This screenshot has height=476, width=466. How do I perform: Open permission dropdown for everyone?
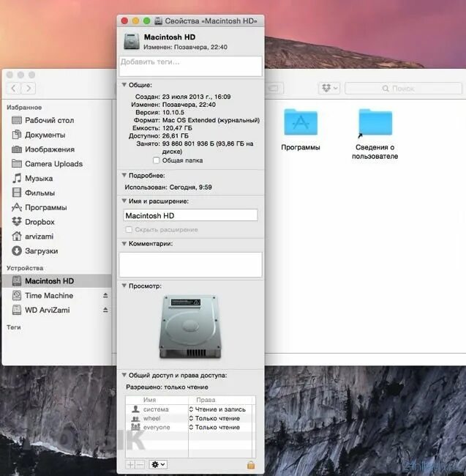(x=214, y=427)
